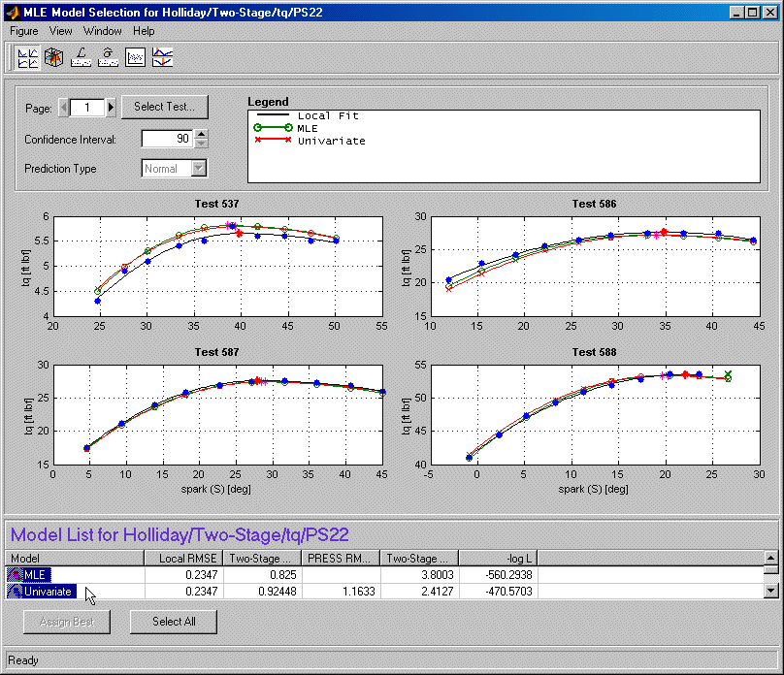Click MLE Two-Stage value 0.825

(x=283, y=575)
